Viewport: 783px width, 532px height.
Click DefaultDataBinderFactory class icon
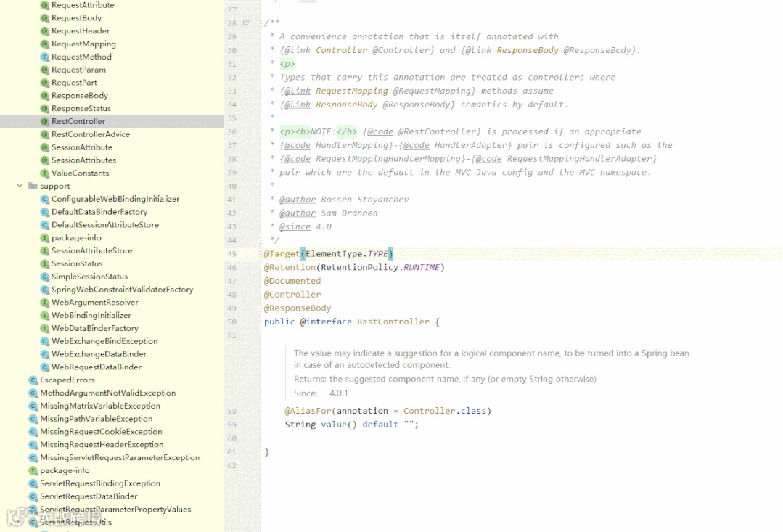pyautogui.click(x=44, y=212)
